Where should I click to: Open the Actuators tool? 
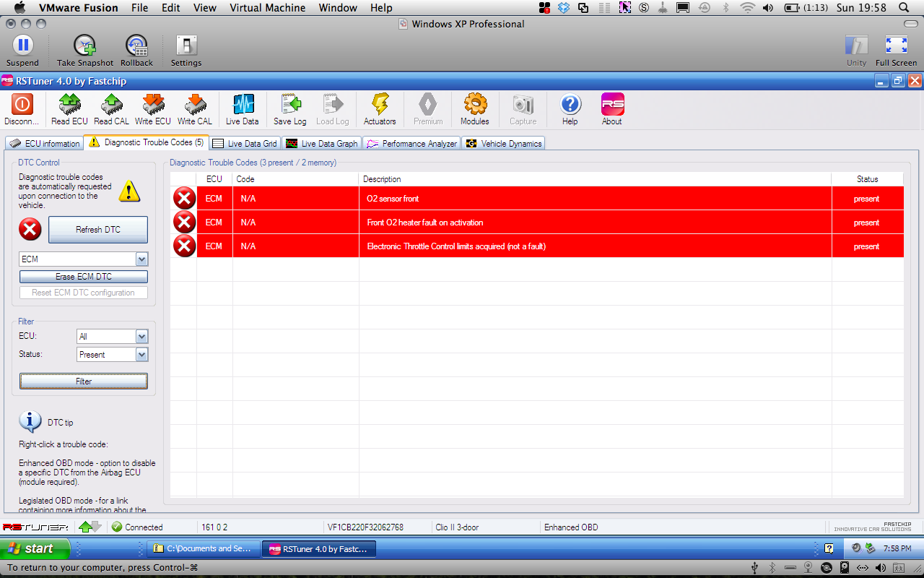(x=380, y=105)
